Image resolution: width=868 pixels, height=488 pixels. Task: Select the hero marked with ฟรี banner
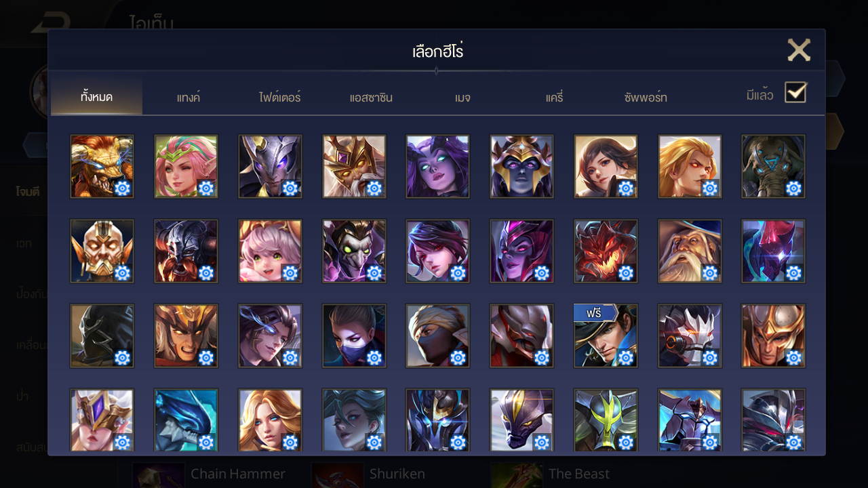click(x=606, y=335)
